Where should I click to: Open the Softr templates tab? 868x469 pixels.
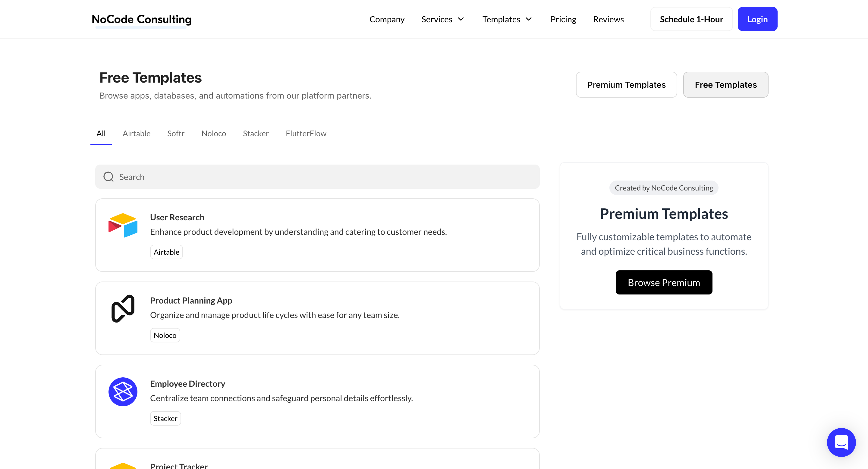coord(176,134)
